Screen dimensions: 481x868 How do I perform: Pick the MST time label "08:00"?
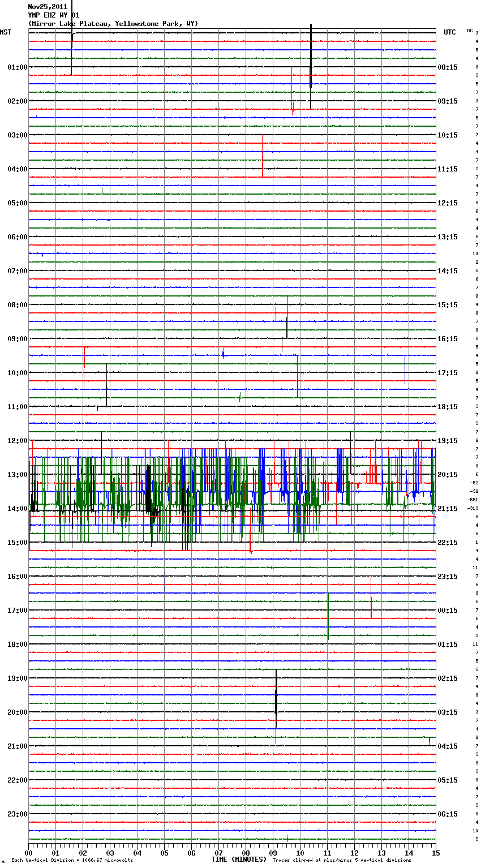(18, 305)
